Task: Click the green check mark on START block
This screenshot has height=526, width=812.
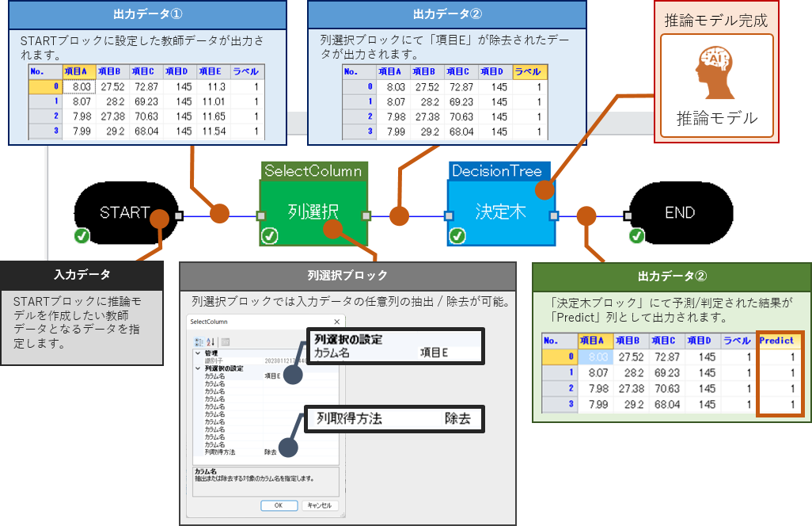Action: coord(82,236)
